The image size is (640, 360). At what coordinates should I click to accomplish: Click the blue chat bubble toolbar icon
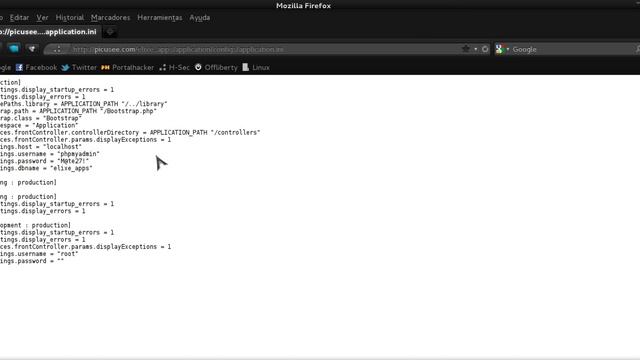(14, 49)
